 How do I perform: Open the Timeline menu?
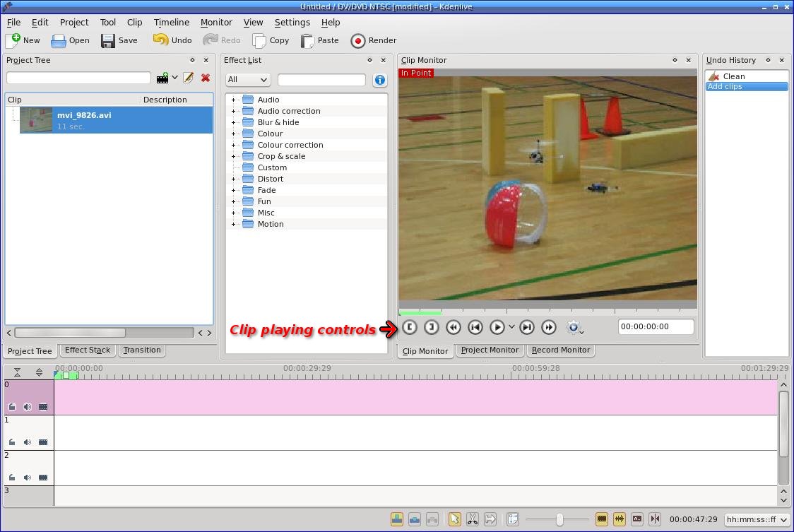[x=171, y=22]
